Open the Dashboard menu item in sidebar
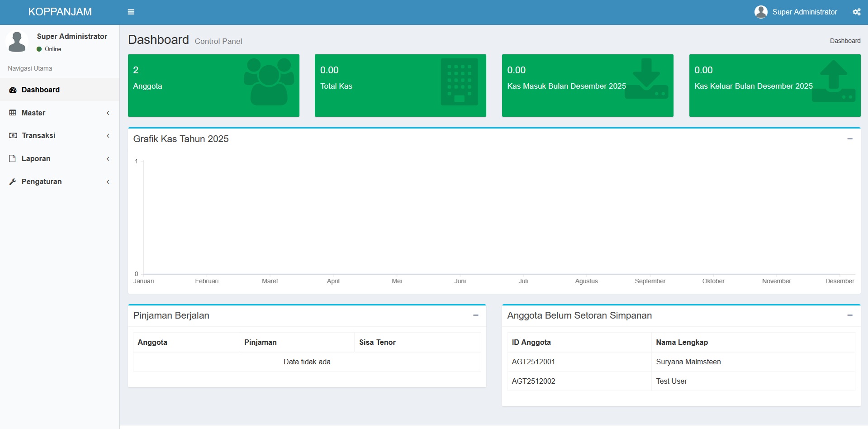 (x=41, y=90)
